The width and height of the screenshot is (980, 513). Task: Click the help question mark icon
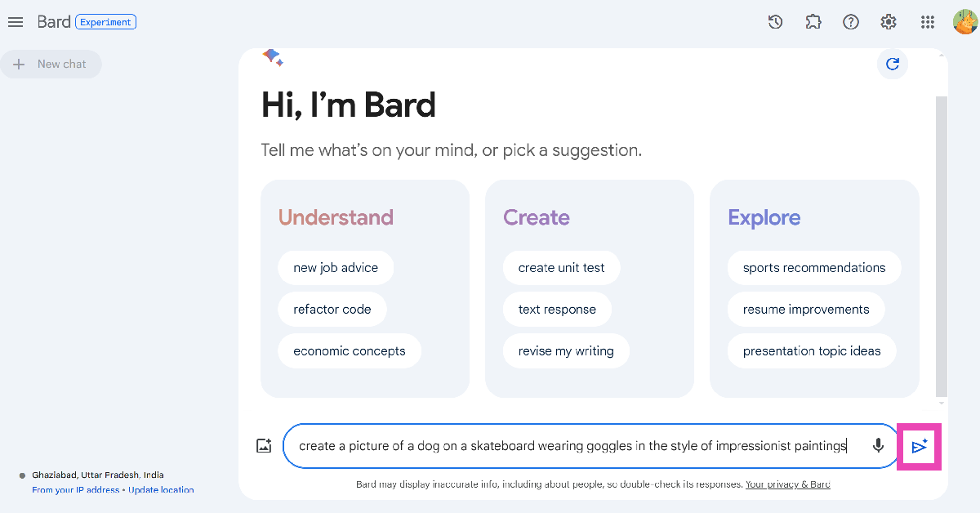[x=851, y=22]
